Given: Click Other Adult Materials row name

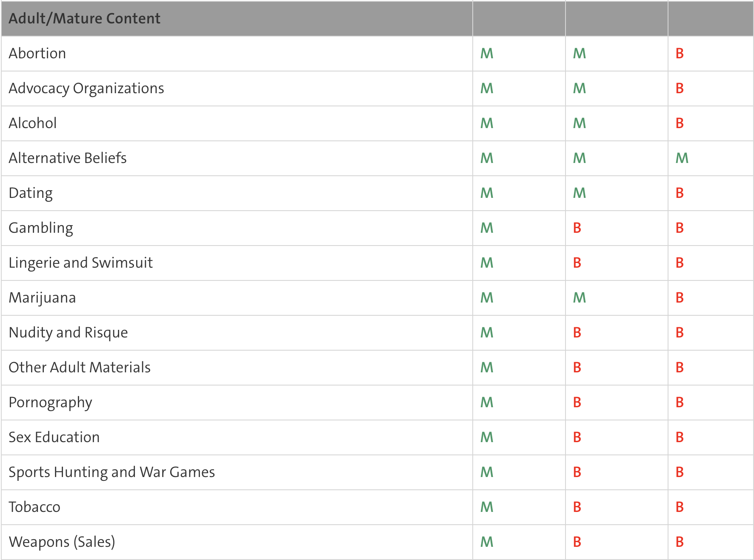Looking at the screenshot, I should point(80,368).
